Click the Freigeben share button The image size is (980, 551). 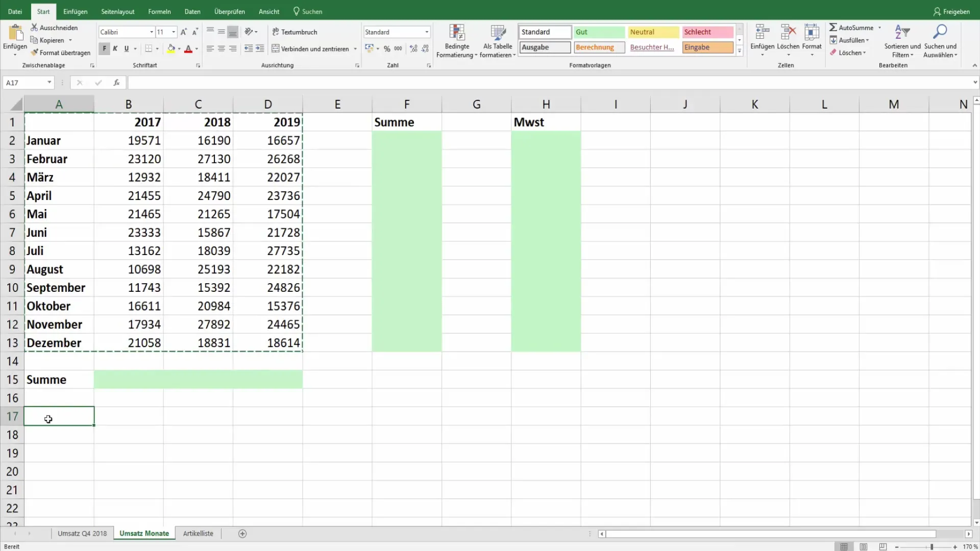click(x=951, y=11)
